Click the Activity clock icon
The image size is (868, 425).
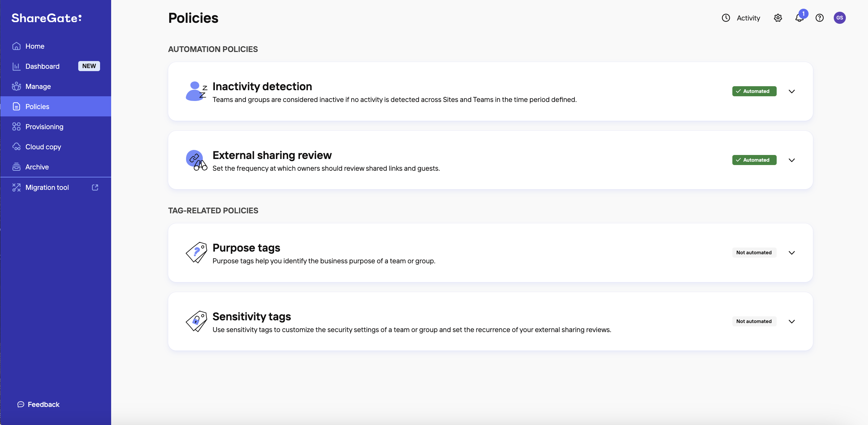(726, 18)
